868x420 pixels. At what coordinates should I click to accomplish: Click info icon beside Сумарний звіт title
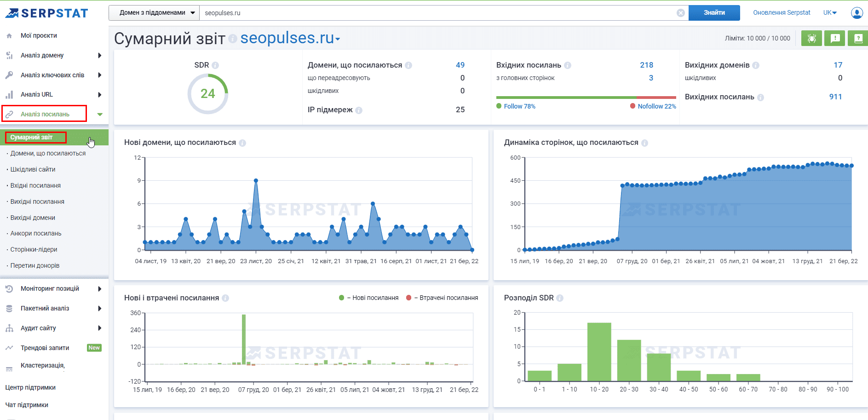[x=233, y=38]
